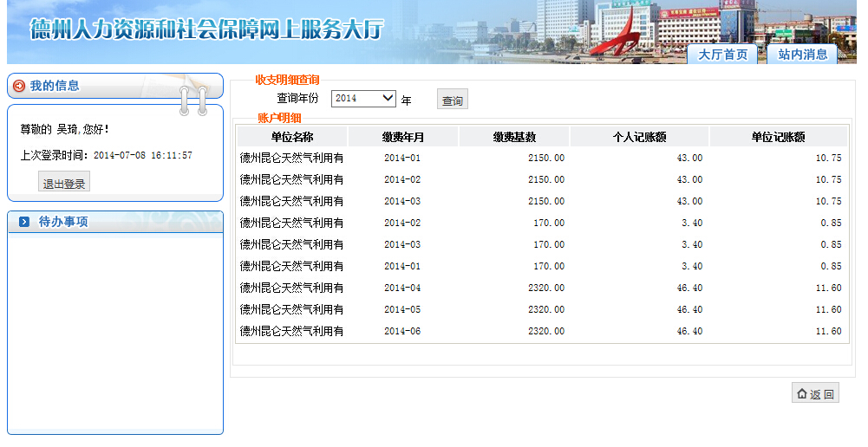
Task: Click the blue arrow icon beside 待办事项
Action: pyautogui.click(x=24, y=223)
